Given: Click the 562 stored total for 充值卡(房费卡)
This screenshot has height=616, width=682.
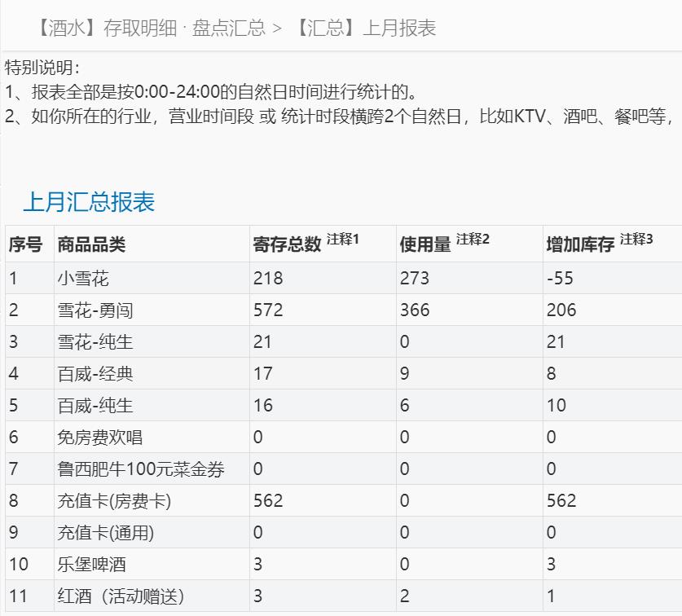Looking at the screenshot, I should pyautogui.click(x=268, y=501).
